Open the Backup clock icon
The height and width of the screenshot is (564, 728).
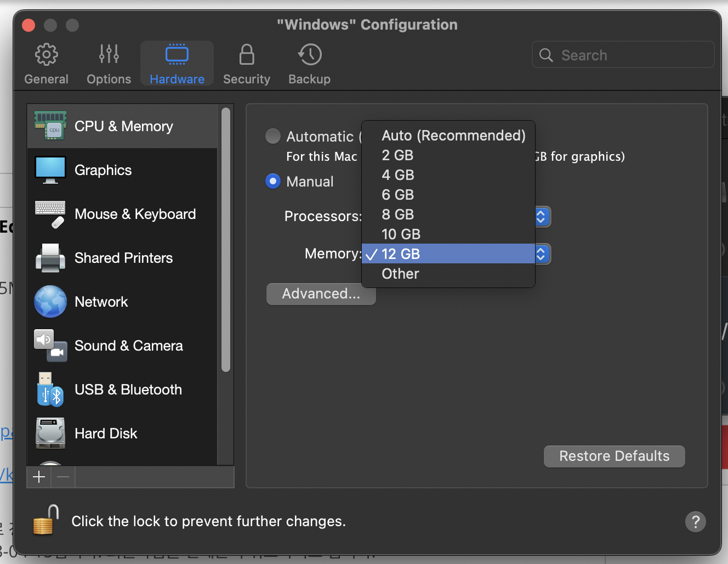(310, 54)
